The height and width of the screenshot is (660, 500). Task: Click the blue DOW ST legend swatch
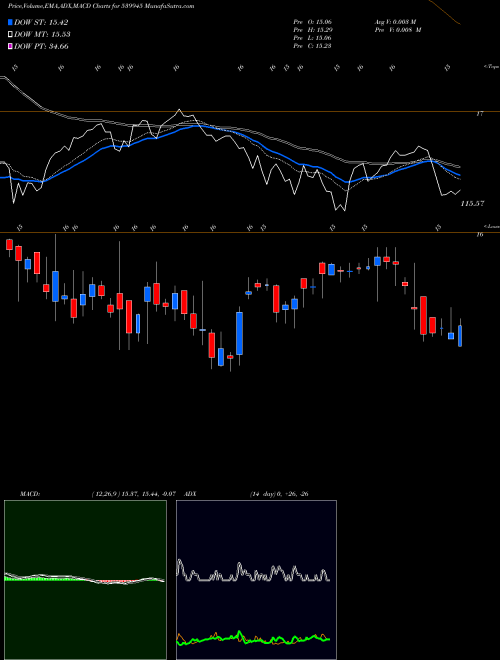coord(10,22)
